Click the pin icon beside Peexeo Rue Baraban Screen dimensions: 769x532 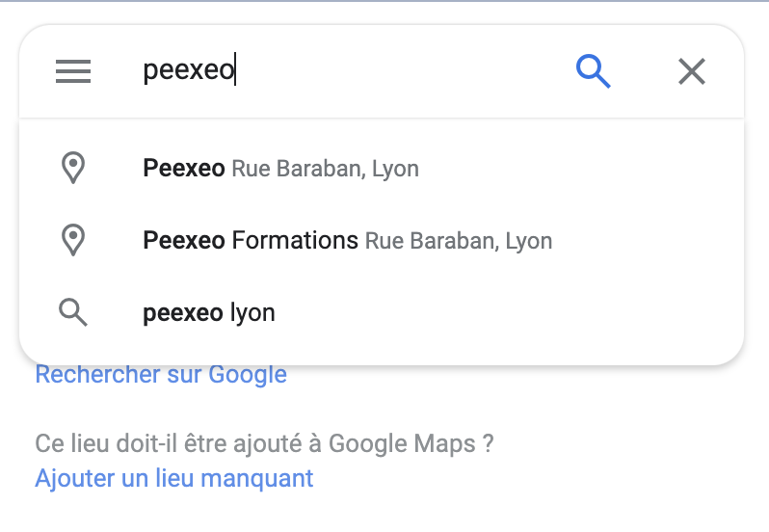[x=73, y=169]
